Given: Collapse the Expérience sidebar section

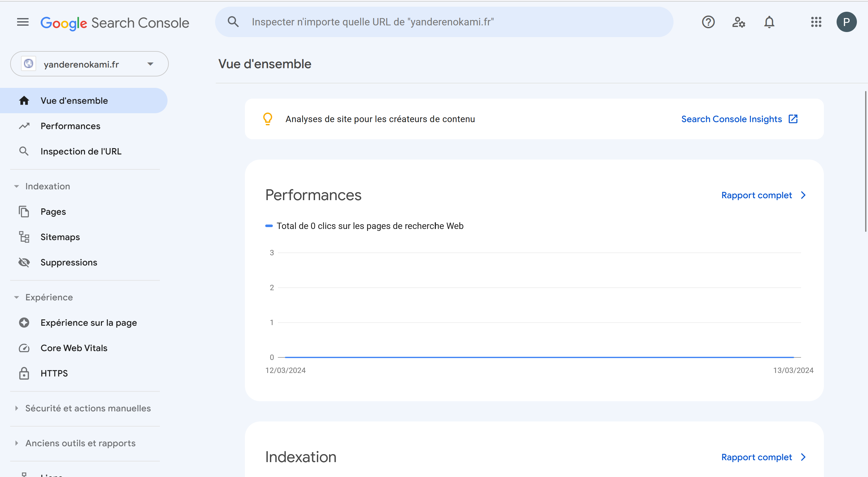Looking at the screenshot, I should pos(16,297).
